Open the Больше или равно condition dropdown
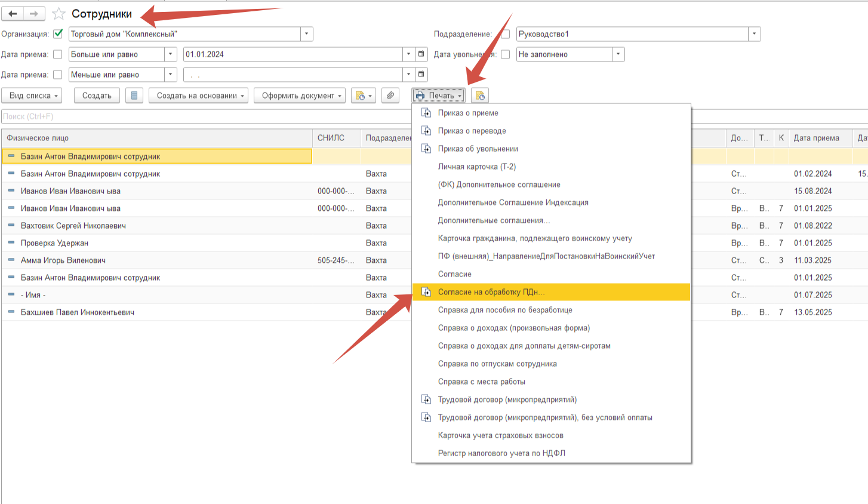This screenshot has height=504, width=868. coord(171,54)
